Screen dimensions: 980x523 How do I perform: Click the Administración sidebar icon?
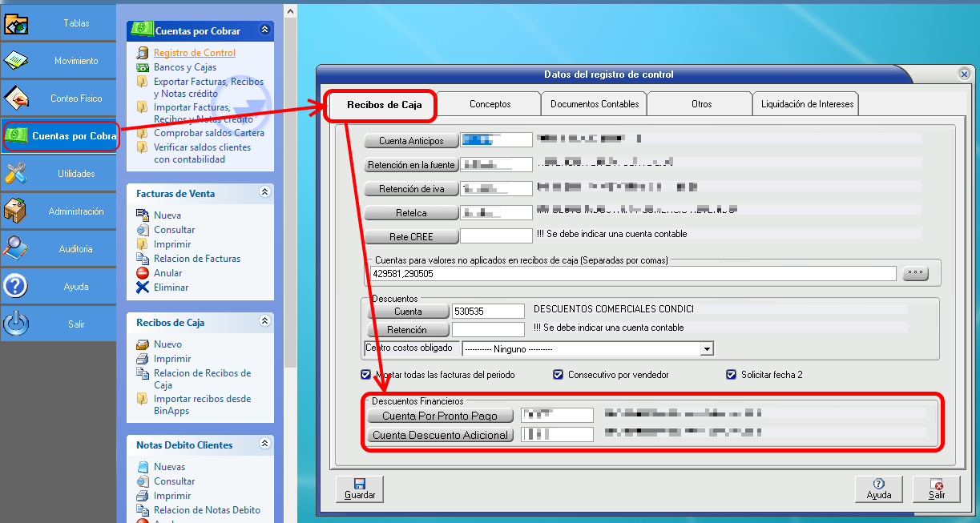coord(17,211)
